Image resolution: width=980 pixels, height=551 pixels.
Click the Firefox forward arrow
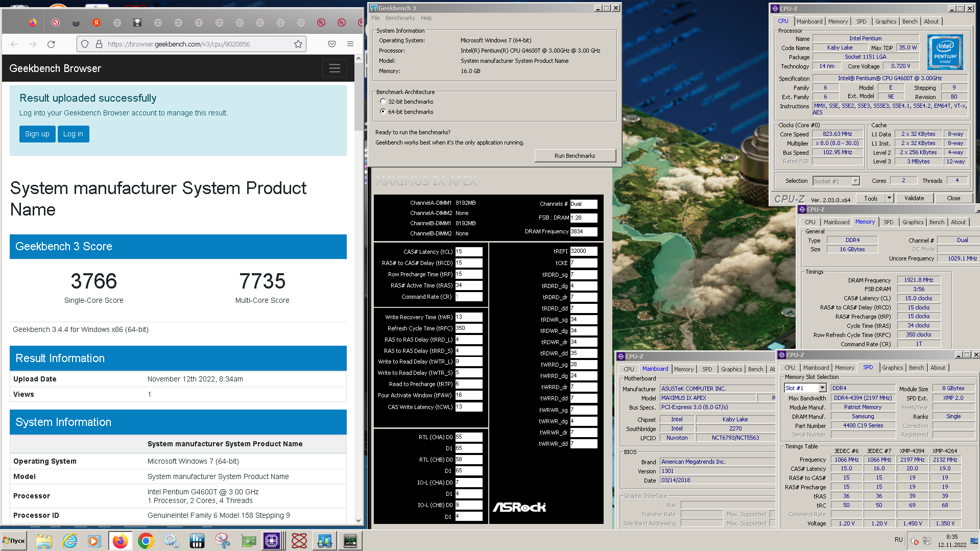pyautogui.click(x=33, y=44)
